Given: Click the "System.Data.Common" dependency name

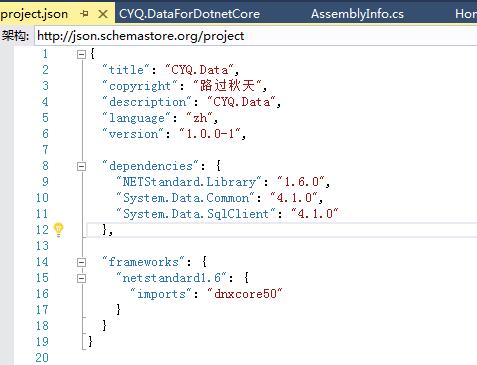Looking at the screenshot, I should point(185,198).
